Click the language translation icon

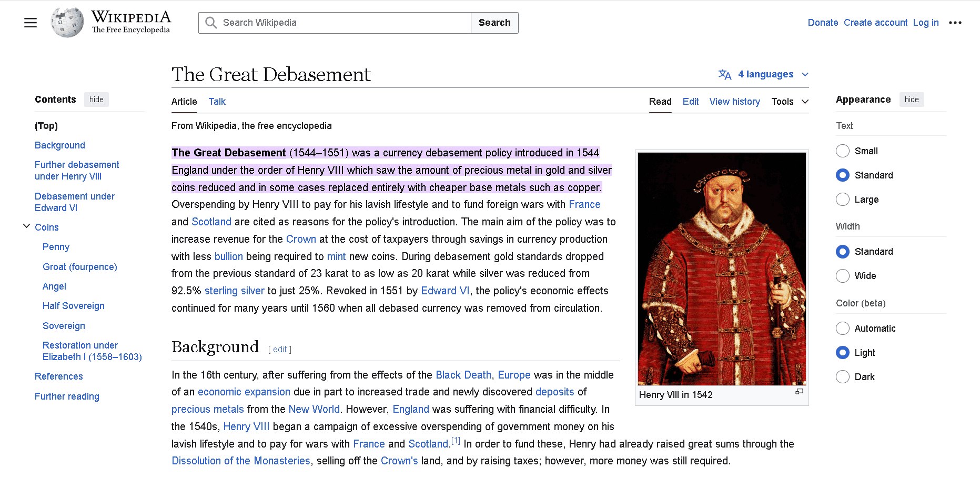tap(725, 74)
